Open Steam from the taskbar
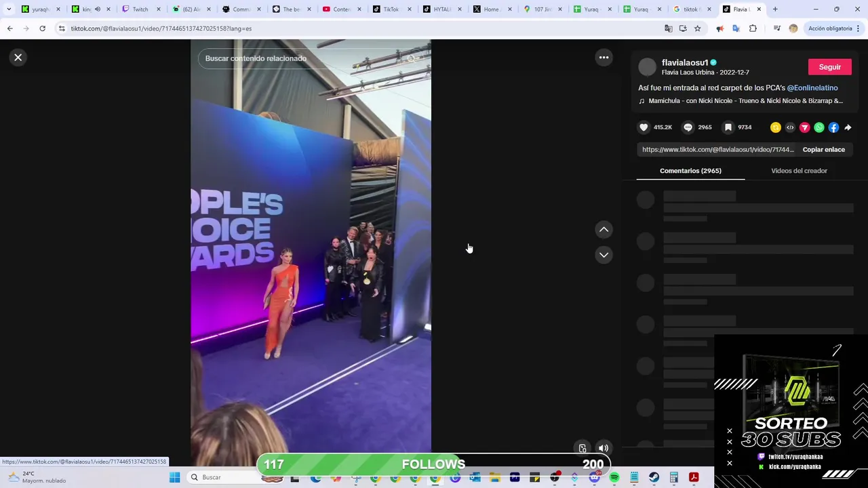This screenshot has width=868, height=488. (x=654, y=477)
